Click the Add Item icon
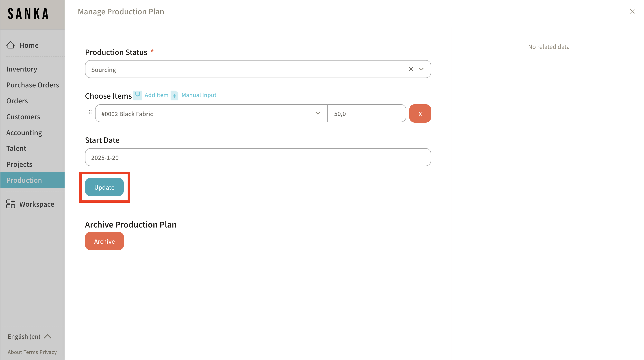 pyautogui.click(x=137, y=95)
